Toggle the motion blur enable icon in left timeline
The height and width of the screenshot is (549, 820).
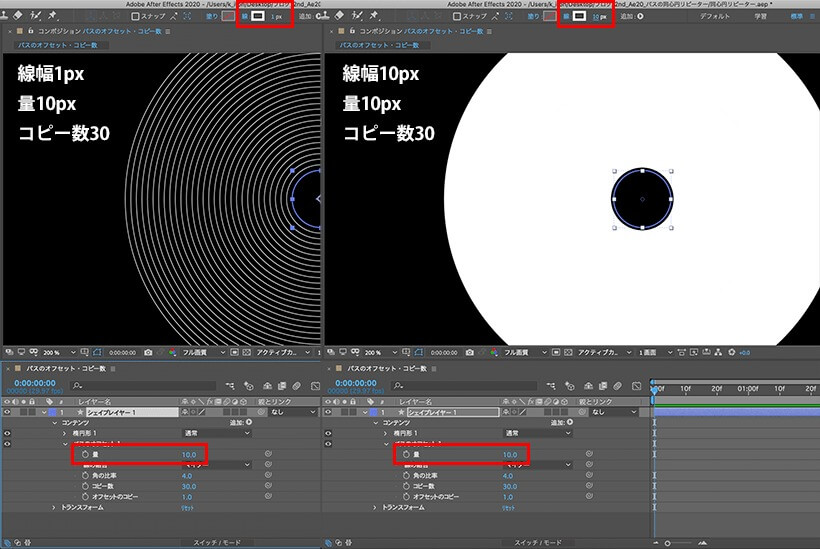[x=297, y=386]
